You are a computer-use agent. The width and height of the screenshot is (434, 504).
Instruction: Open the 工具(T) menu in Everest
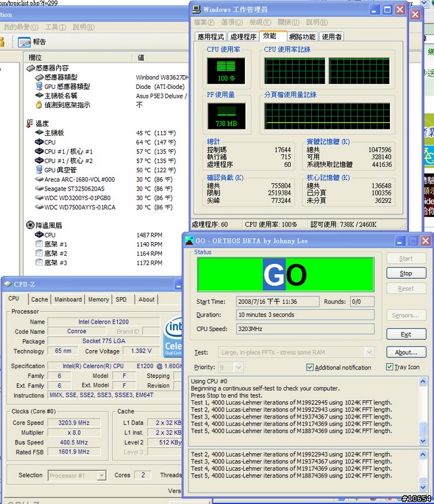click(56, 27)
